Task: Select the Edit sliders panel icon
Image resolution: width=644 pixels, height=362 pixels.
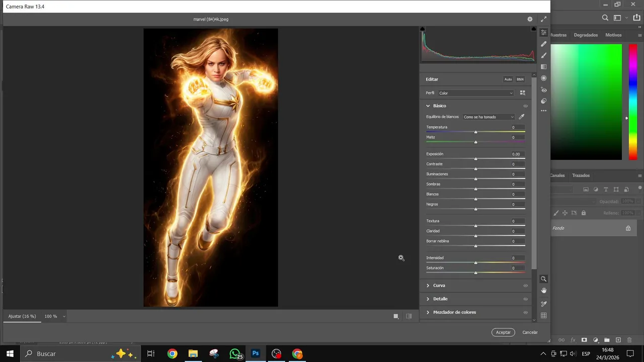Action: coord(544,32)
